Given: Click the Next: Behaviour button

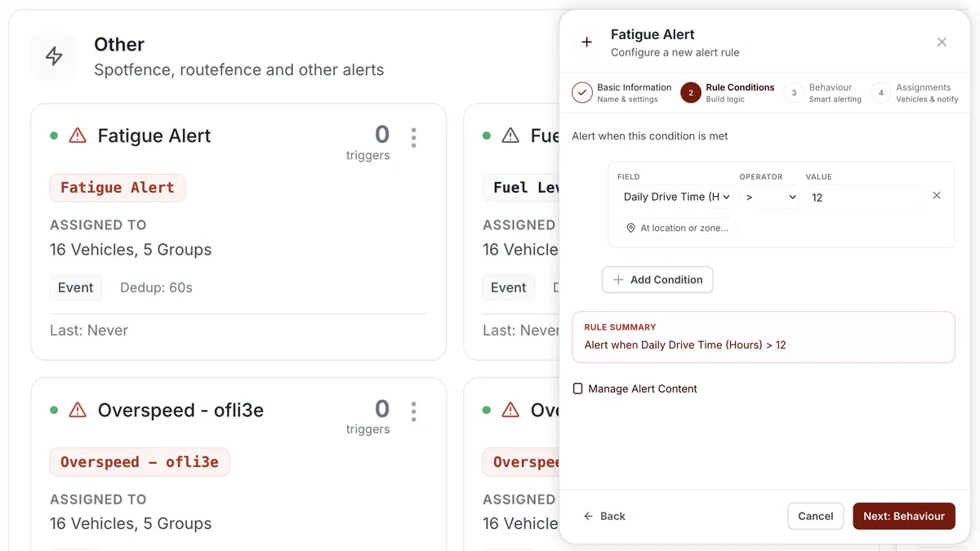Looking at the screenshot, I should (x=904, y=516).
